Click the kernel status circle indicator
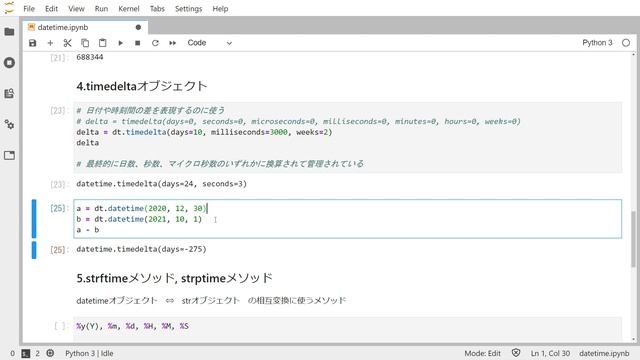Viewport: 640px width, 360px height. 626,43
